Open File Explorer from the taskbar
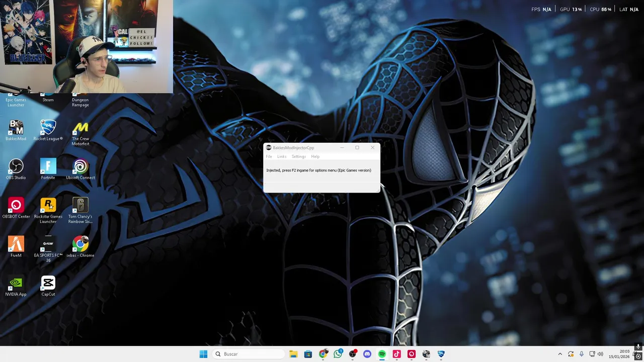Screen dimensions: 644x362 coord(293,354)
